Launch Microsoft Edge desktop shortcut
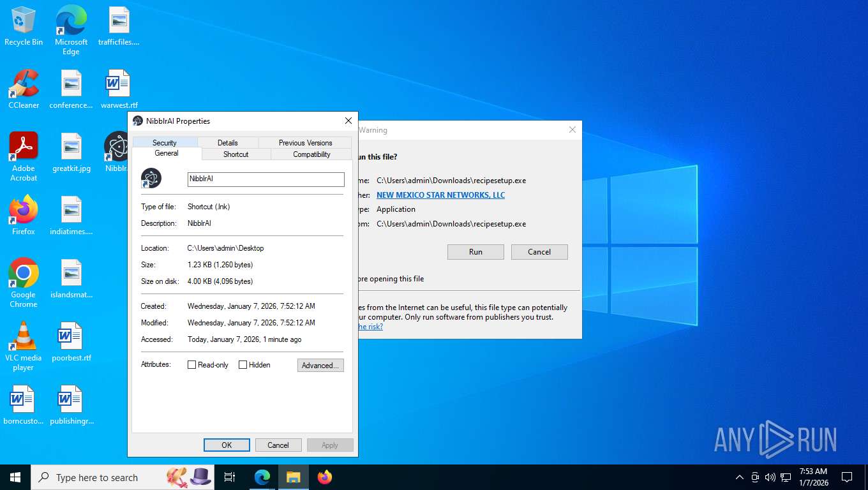The image size is (868, 490). pos(71,30)
